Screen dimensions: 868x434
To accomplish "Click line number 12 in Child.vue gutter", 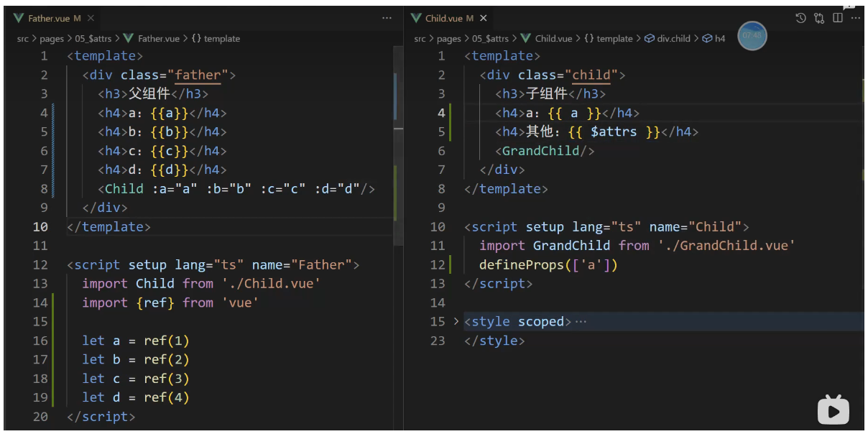I will 438,264.
